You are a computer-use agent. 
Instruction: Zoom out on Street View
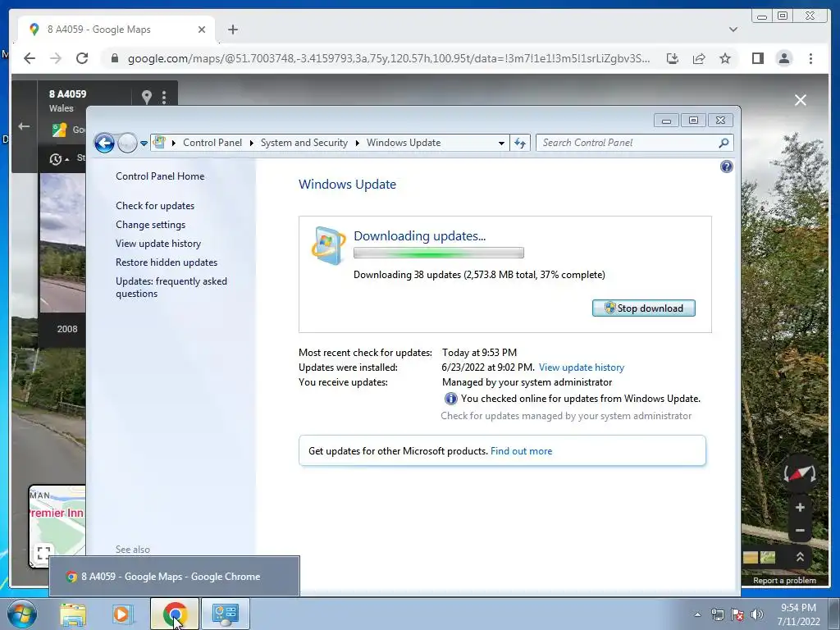(800, 531)
